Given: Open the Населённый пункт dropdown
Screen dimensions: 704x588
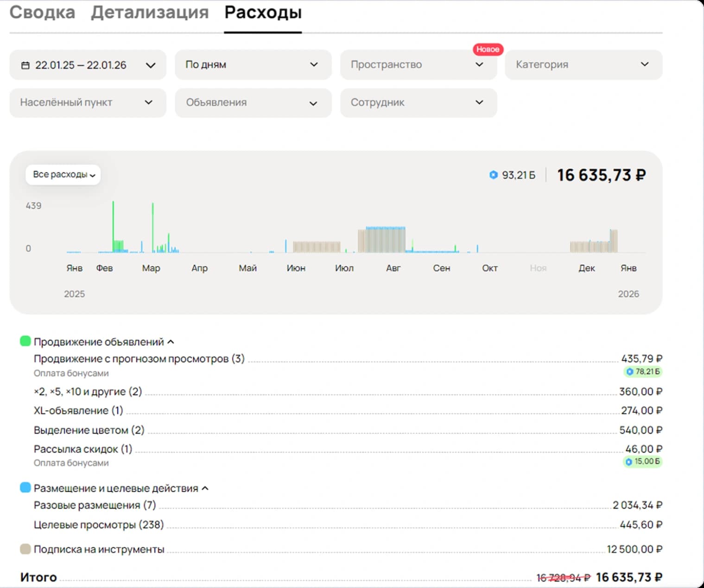Looking at the screenshot, I should (x=88, y=102).
